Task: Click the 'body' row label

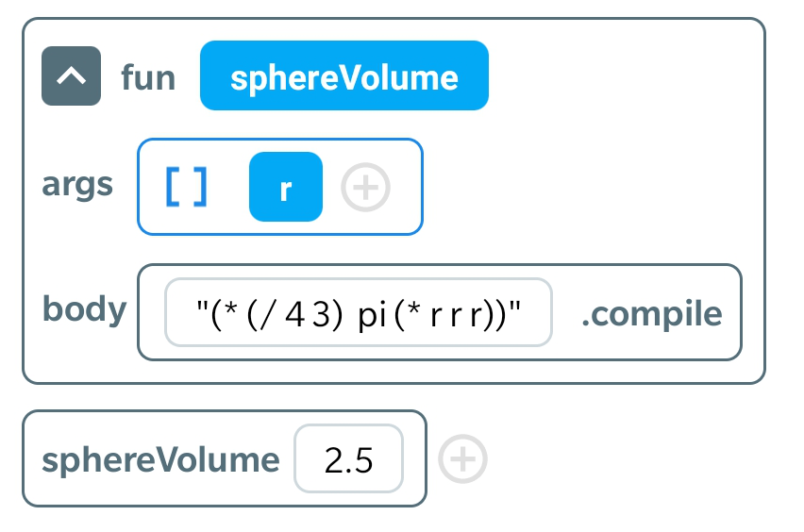Action: click(x=84, y=308)
